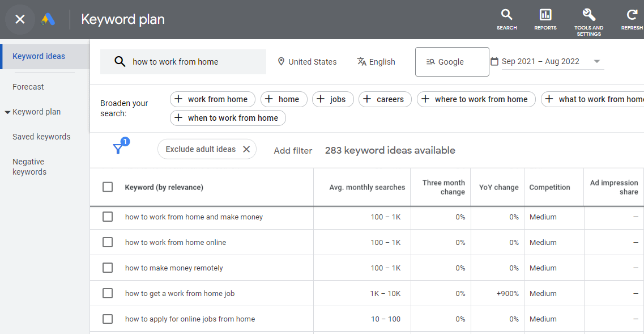Screen dimensions: 644x334
Task: Click Add filter
Action: point(293,150)
